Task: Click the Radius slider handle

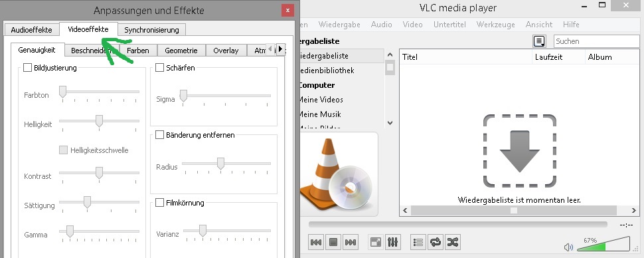Action: [220, 164]
